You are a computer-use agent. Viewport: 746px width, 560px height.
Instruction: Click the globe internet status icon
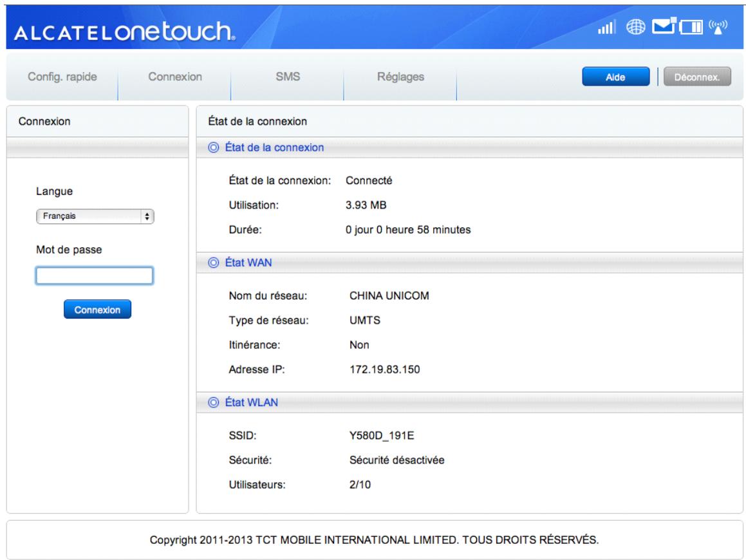click(636, 27)
